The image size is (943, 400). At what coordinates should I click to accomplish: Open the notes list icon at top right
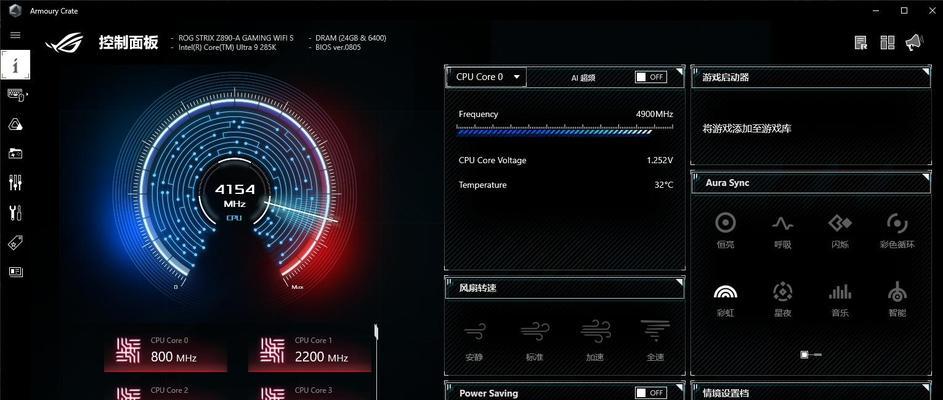click(861, 43)
